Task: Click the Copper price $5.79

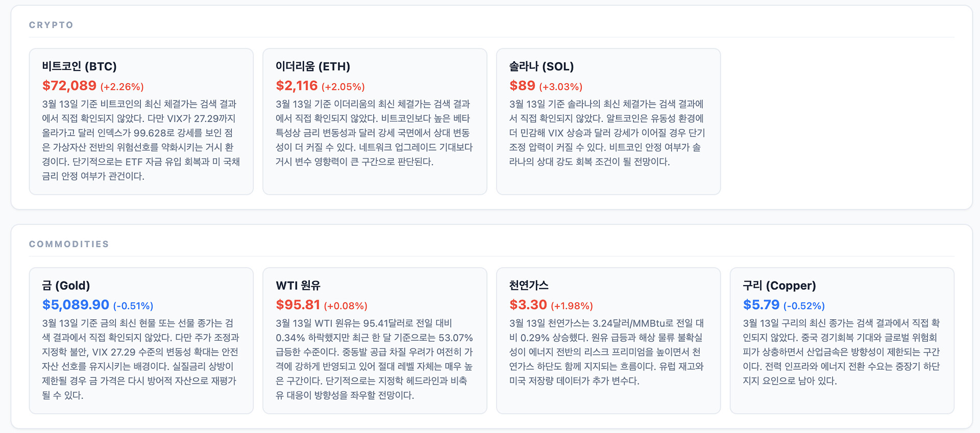Action: pos(761,305)
